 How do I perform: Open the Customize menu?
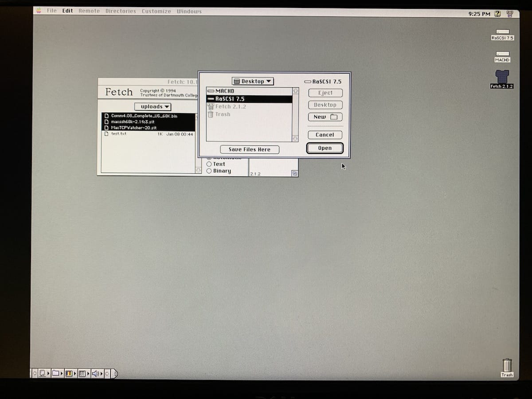pyautogui.click(x=156, y=11)
